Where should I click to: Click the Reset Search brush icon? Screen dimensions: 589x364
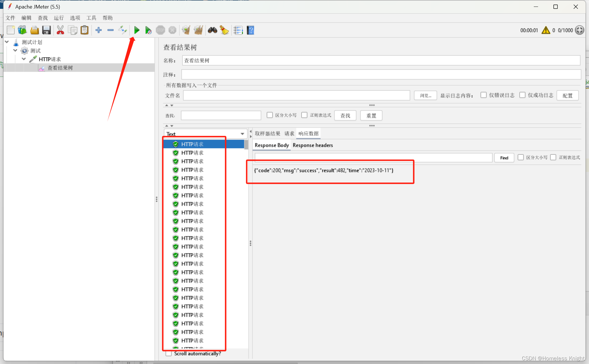(225, 30)
